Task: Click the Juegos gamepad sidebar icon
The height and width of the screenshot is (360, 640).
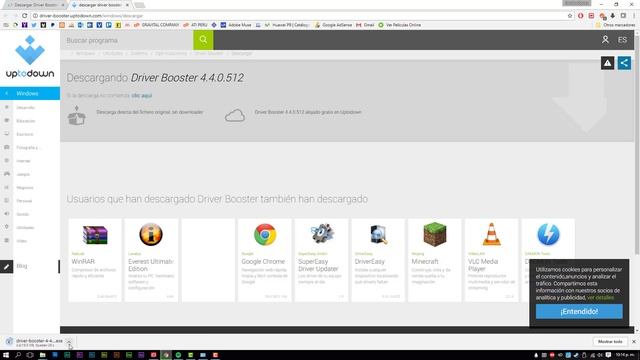Action: point(7,174)
